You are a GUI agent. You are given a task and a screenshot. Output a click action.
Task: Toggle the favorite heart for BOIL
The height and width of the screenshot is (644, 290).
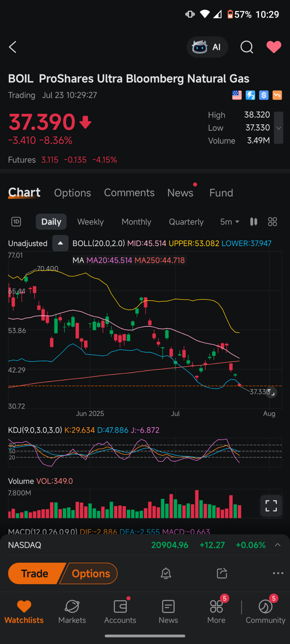(274, 47)
